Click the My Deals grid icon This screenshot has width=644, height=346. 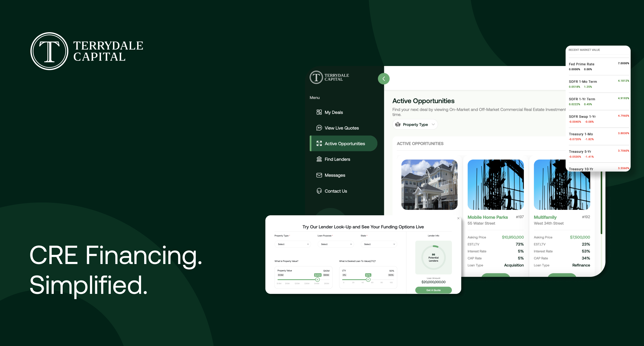[x=319, y=112]
